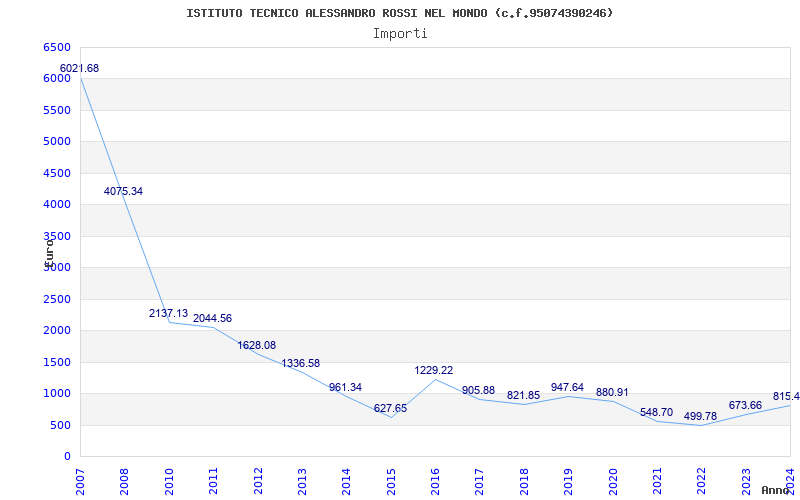This screenshot has width=800, height=500.
Task: Click the Anno axis title
Action: tap(776, 491)
